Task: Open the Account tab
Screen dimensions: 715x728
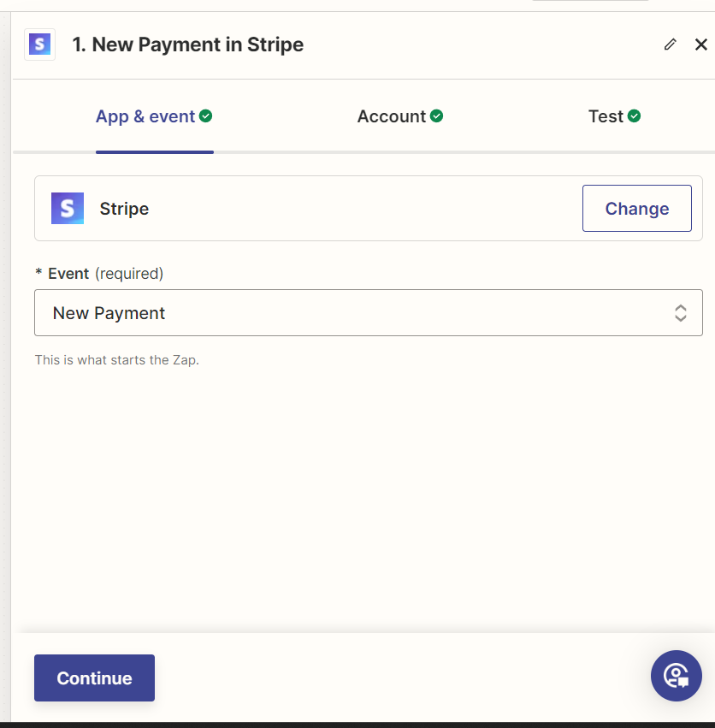Action: (391, 116)
